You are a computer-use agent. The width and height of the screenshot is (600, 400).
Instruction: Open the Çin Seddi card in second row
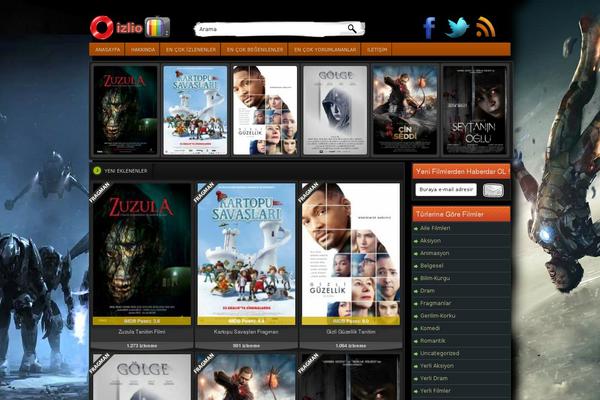(246, 377)
